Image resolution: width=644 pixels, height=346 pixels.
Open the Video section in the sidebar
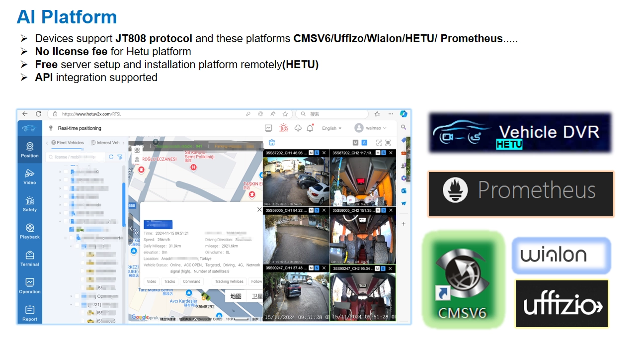(x=29, y=176)
